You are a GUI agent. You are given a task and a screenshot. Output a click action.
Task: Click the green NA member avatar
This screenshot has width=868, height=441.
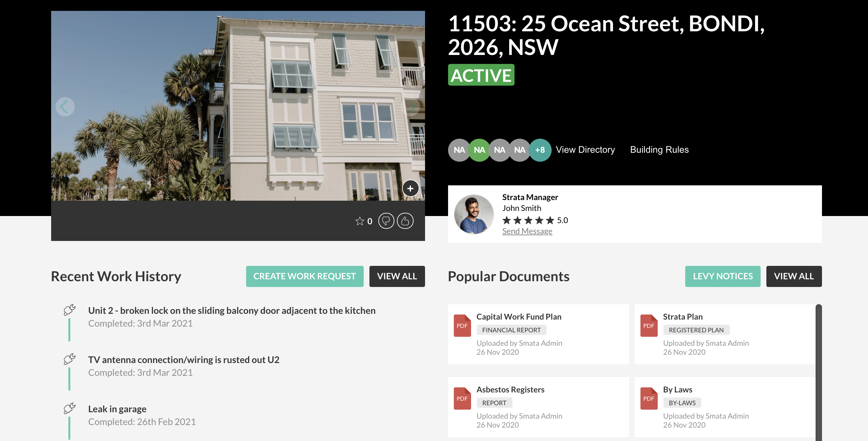(479, 150)
